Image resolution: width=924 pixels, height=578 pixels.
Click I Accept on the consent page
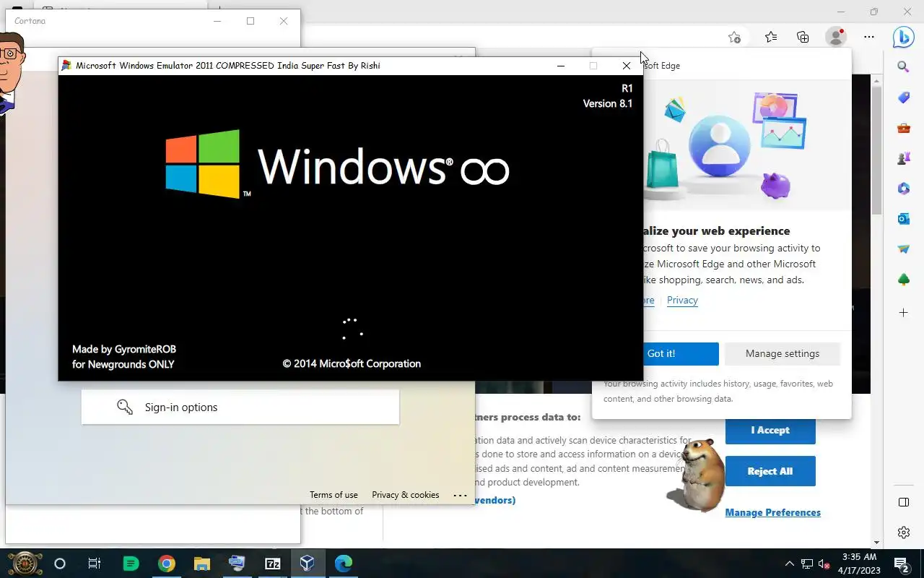(x=770, y=430)
